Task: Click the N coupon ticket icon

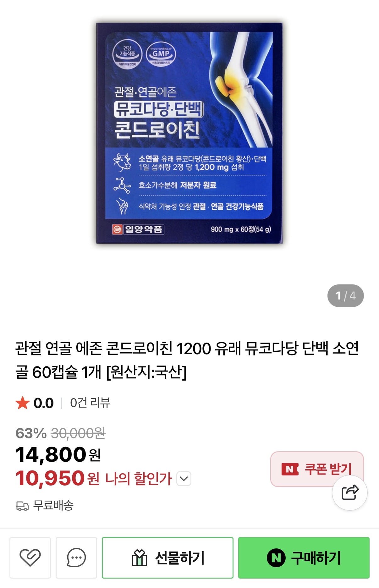Action: tap(290, 469)
